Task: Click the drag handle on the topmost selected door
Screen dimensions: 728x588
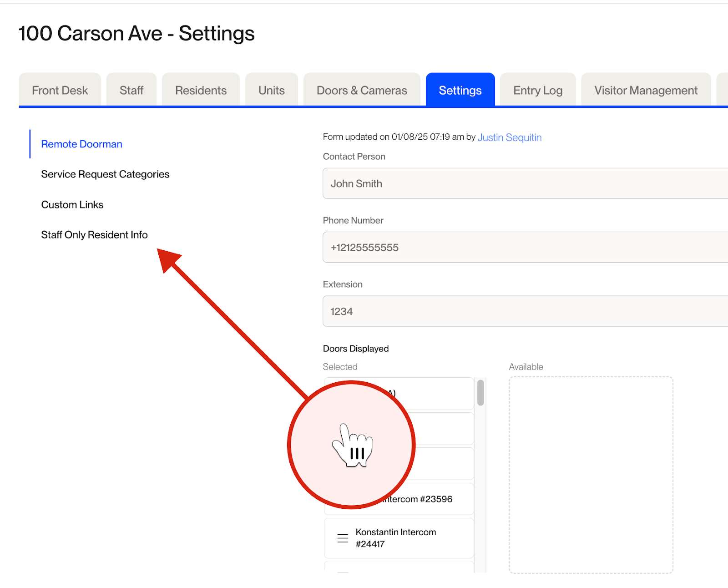Action: (343, 393)
